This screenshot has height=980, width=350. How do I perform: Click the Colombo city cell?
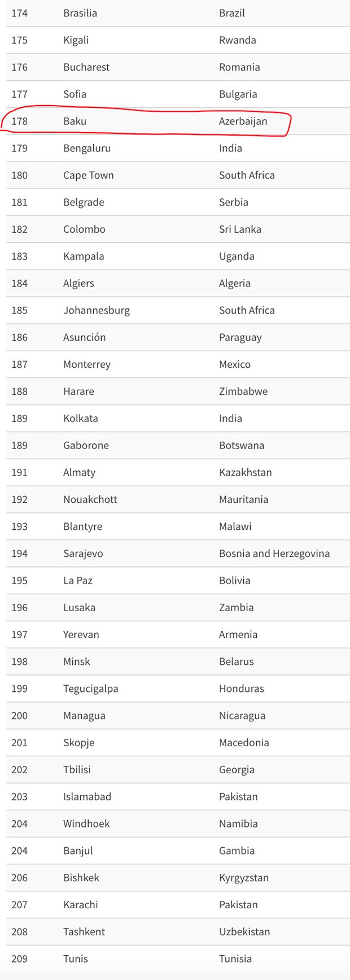[84, 229]
